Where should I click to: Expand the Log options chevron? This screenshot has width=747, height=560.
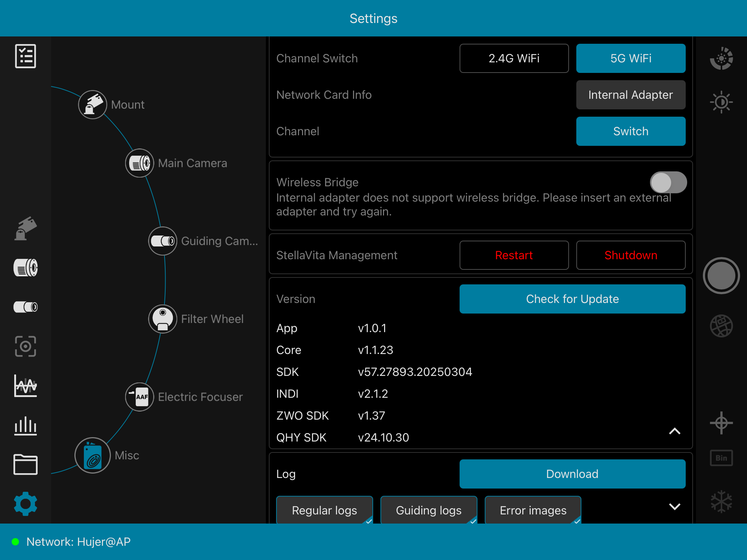pyautogui.click(x=674, y=506)
